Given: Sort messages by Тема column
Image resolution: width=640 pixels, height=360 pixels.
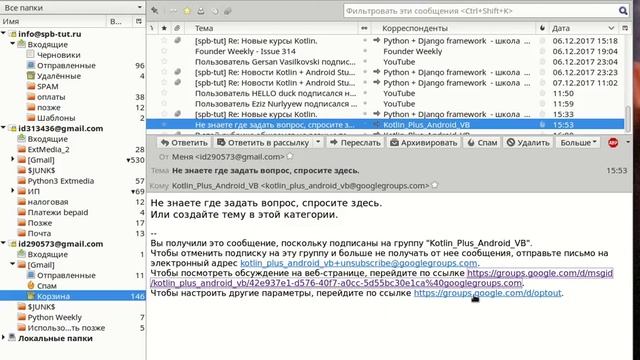Looking at the screenshot, I should 271,28.
